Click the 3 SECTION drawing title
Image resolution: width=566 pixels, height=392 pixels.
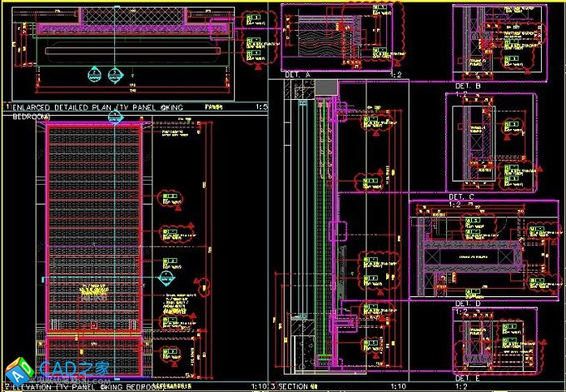pyautogui.click(x=290, y=386)
